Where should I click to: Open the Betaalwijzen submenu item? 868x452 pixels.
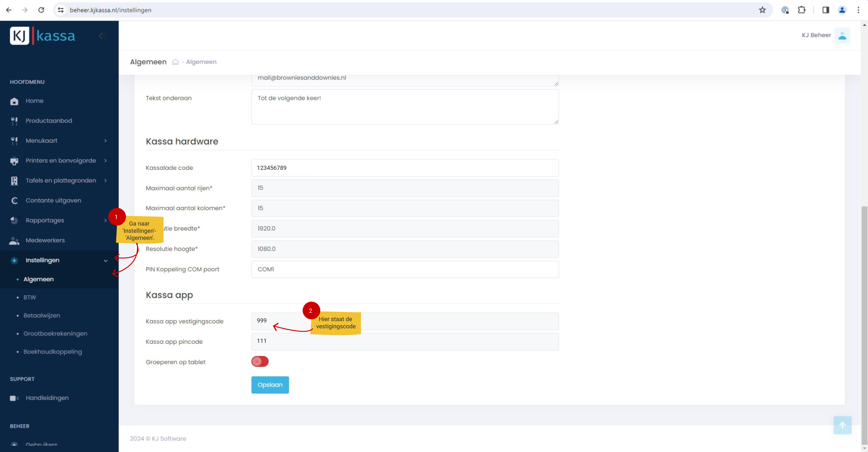click(x=42, y=316)
